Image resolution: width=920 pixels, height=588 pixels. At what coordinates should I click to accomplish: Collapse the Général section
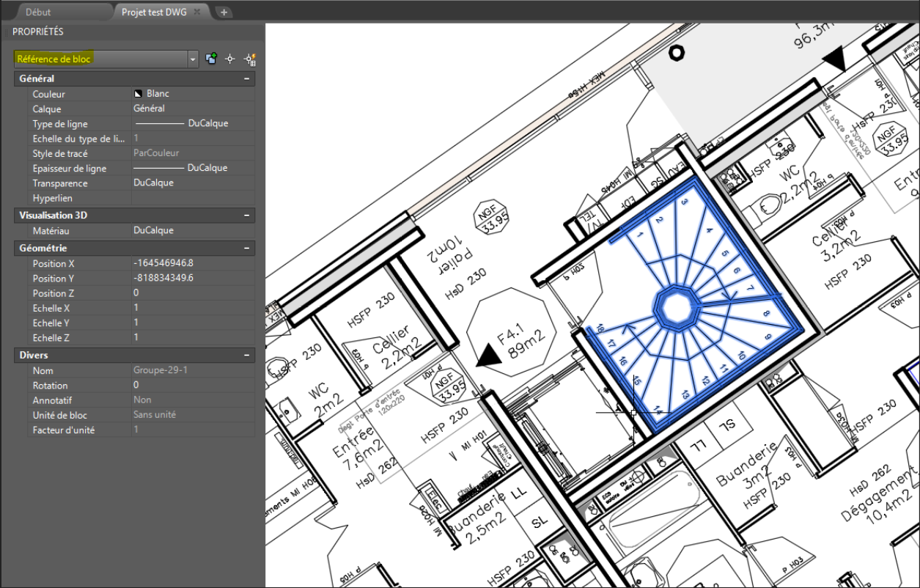(247, 78)
